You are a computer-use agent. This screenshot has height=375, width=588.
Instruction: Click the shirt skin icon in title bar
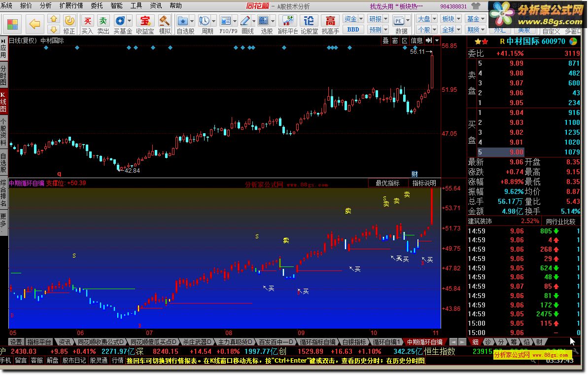click(x=476, y=6)
